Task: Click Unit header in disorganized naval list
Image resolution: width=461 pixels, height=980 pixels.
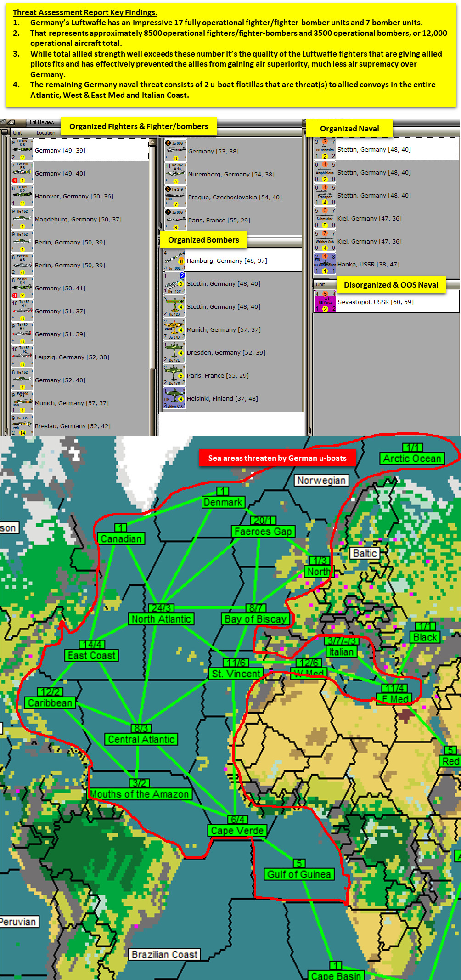Action: 325,284
